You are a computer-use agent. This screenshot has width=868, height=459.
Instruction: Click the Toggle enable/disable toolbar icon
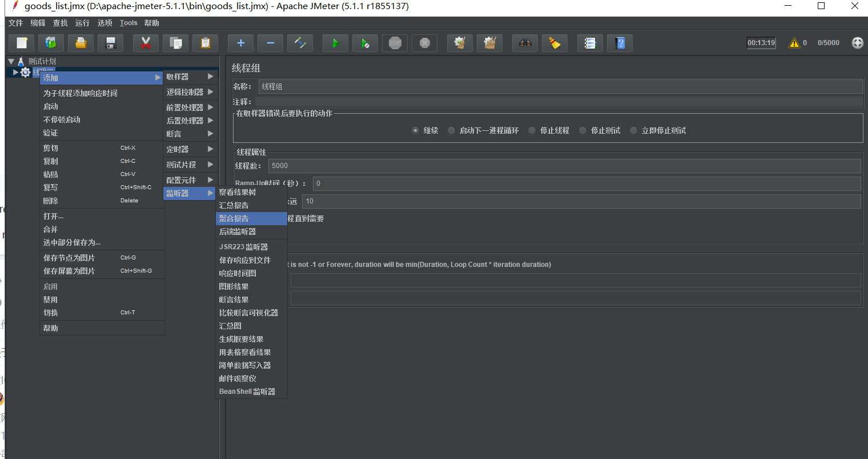(300, 43)
